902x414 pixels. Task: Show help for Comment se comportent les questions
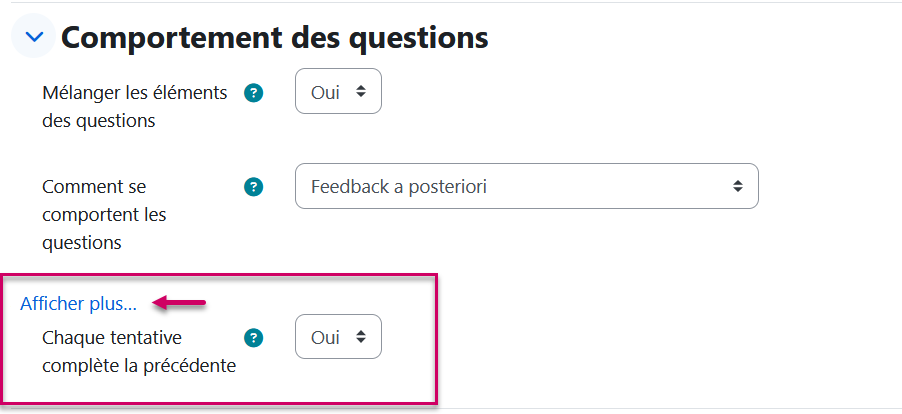point(254,186)
